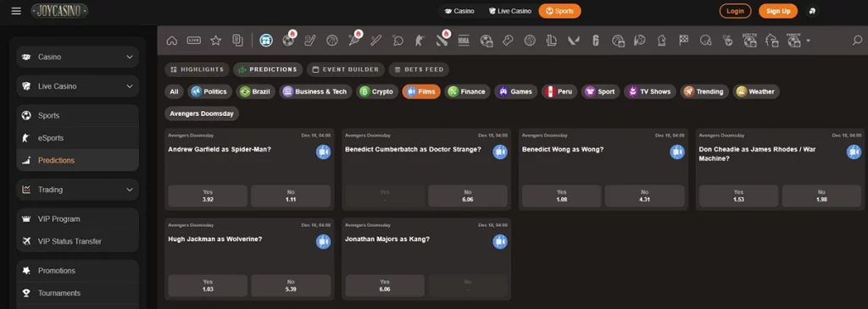Screen dimensions: 868x309
Task: Select the League of Legends icon
Action: [551, 41]
